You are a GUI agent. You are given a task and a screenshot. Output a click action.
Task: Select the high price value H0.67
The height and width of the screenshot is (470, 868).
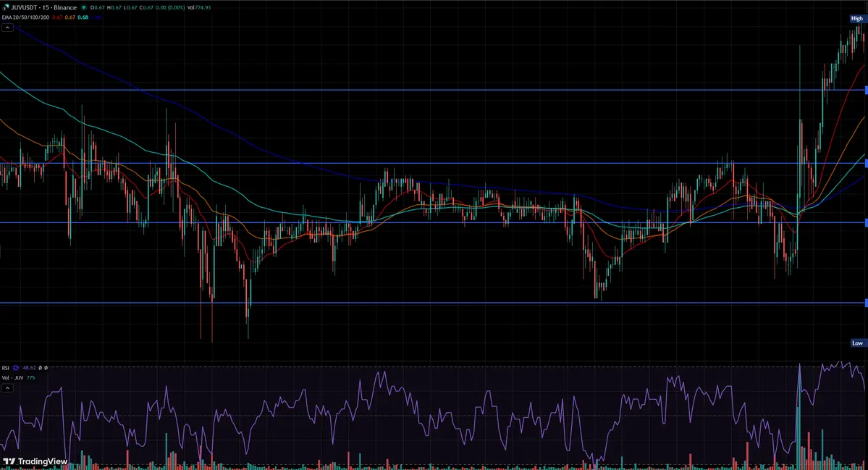click(x=114, y=8)
